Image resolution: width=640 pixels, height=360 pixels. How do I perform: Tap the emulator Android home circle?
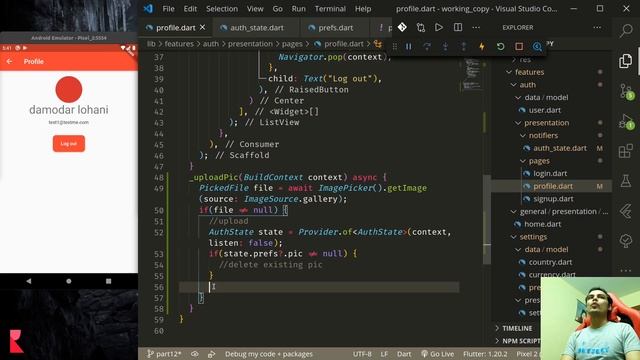pyautogui.click(x=69, y=281)
